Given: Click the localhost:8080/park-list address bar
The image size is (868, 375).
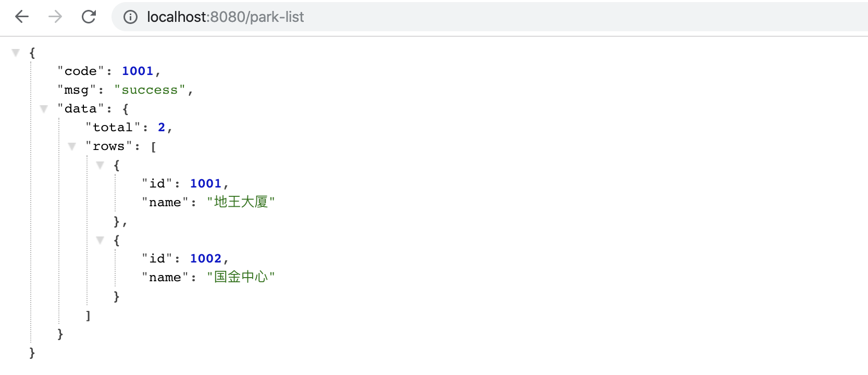Looking at the screenshot, I should 365,17.
